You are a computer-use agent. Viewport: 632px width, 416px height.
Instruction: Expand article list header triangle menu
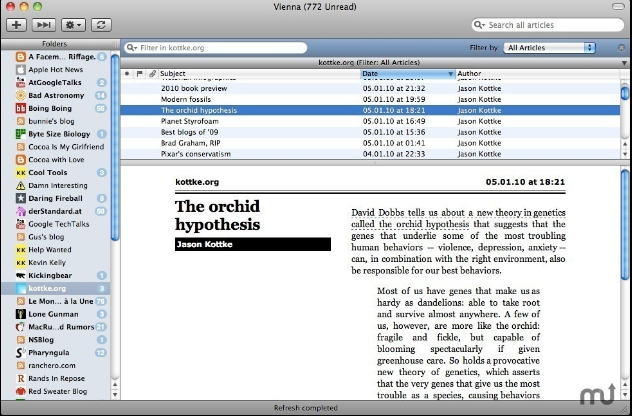coord(624,63)
